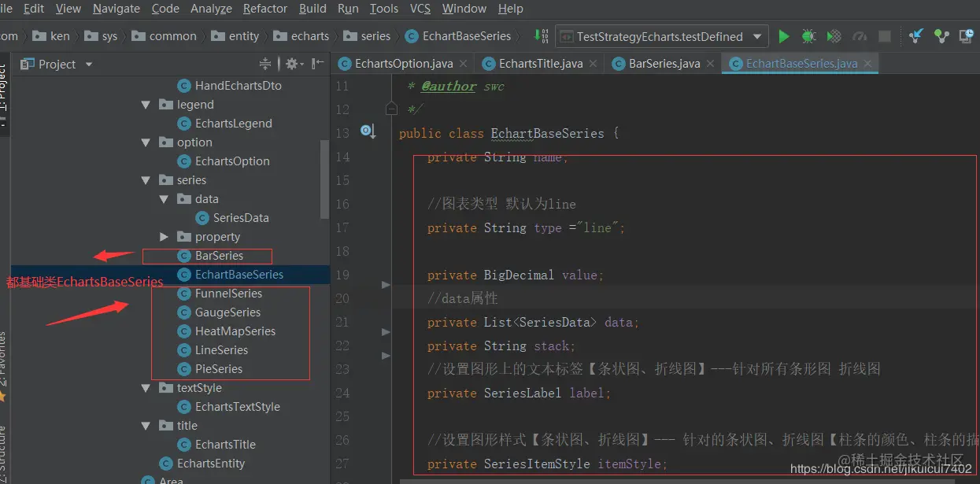The image size is (980, 484).
Task: Collapse the series folder
Action: coord(146,180)
